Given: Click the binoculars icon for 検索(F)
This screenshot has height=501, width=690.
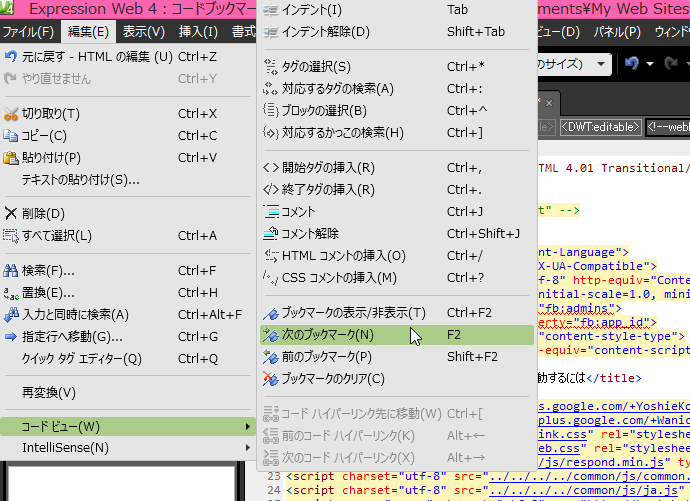Looking at the screenshot, I should pos(11,270).
